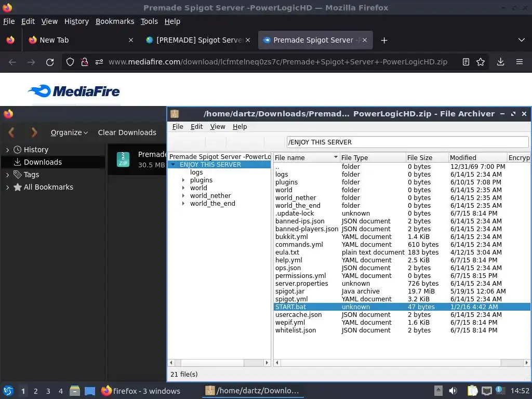Open the system menu launcher icon

8,391
